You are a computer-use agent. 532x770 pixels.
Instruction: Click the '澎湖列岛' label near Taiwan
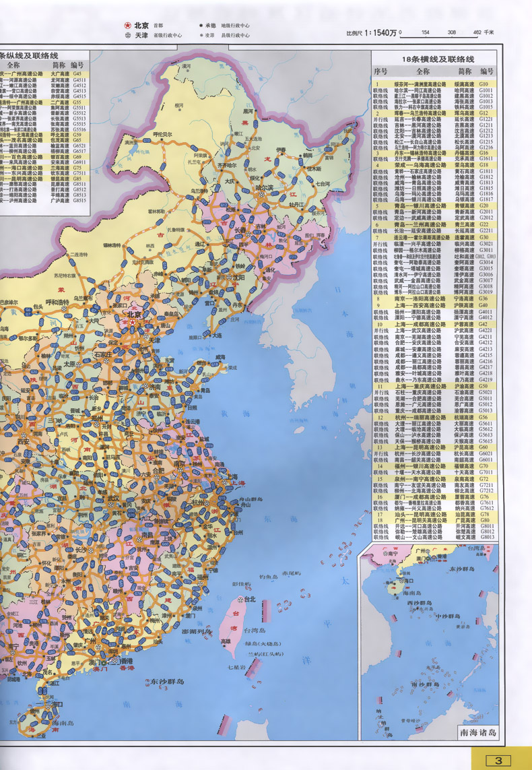point(197,631)
